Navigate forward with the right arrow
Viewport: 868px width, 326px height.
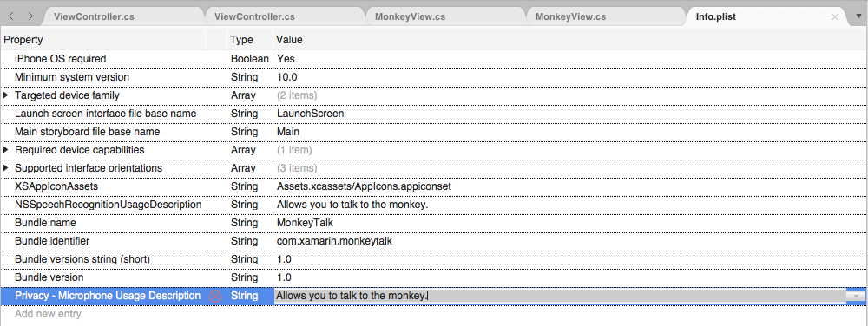pos(30,16)
